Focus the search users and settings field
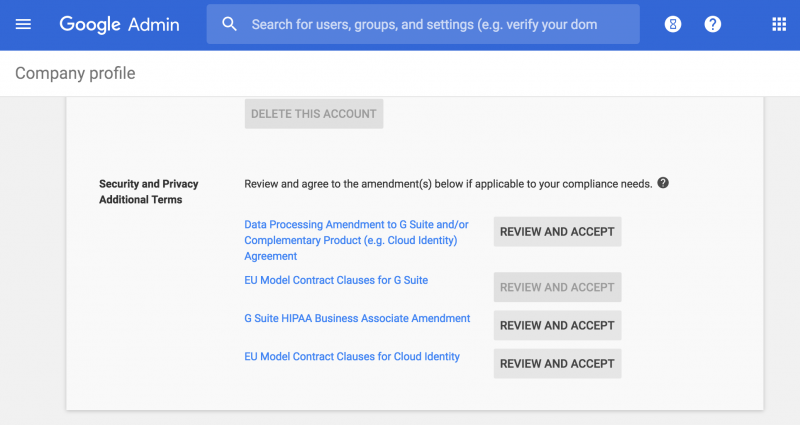Image resolution: width=800 pixels, height=425 pixels. [423, 24]
